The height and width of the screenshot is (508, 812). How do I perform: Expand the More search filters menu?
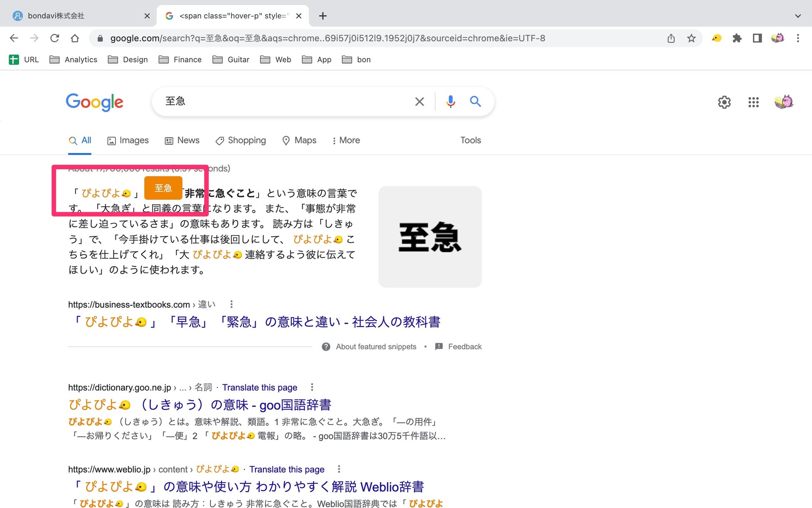pos(346,140)
